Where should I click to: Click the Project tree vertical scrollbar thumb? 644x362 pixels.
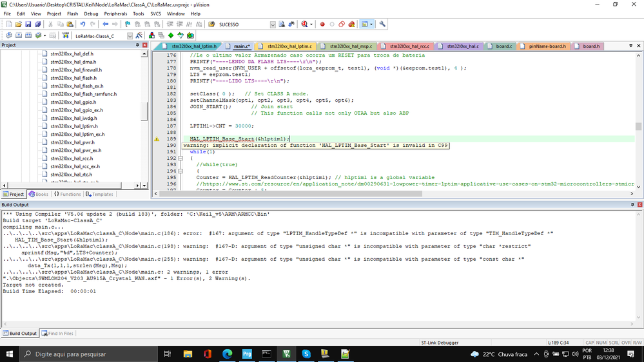coord(144,111)
